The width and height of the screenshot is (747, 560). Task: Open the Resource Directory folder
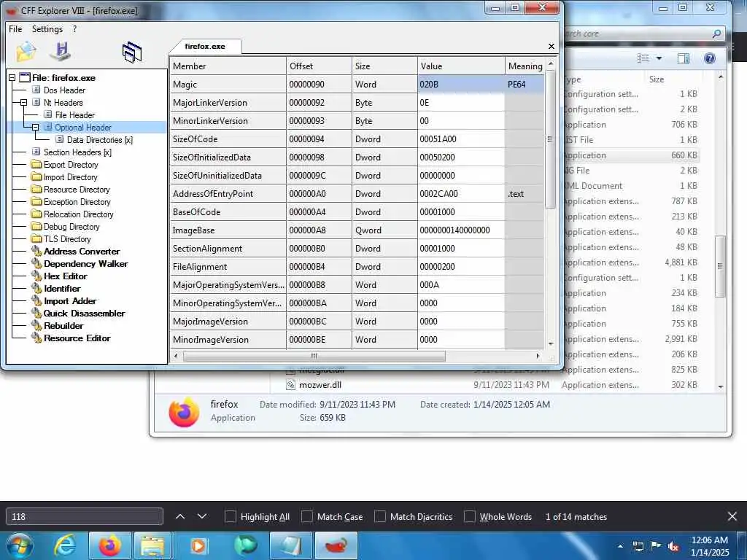[77, 190]
